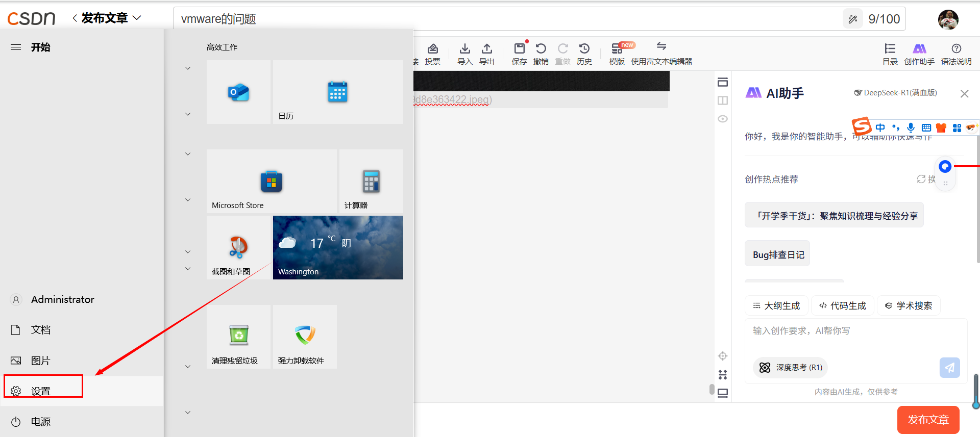Click the 投票 vote toolbar icon
This screenshot has width=980, height=437.
(x=432, y=54)
